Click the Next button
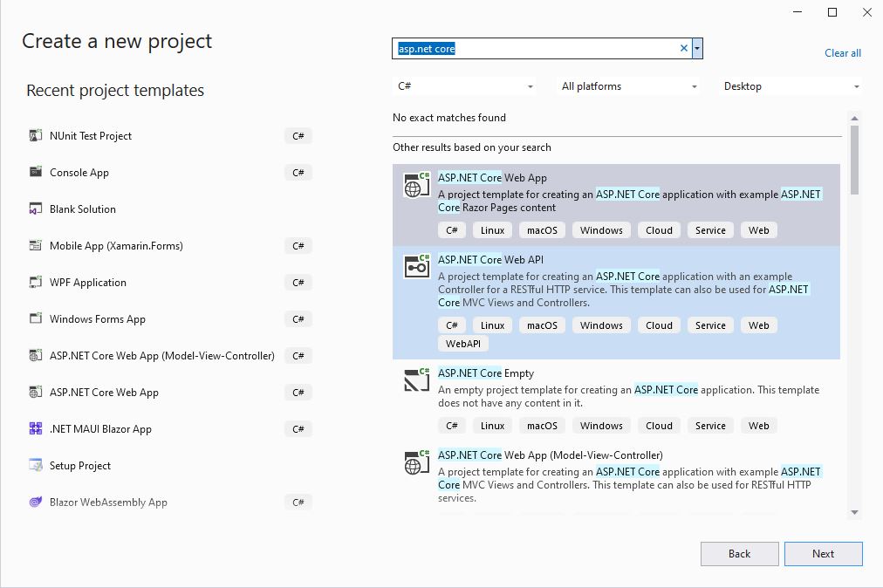Image resolution: width=883 pixels, height=588 pixels. [824, 554]
